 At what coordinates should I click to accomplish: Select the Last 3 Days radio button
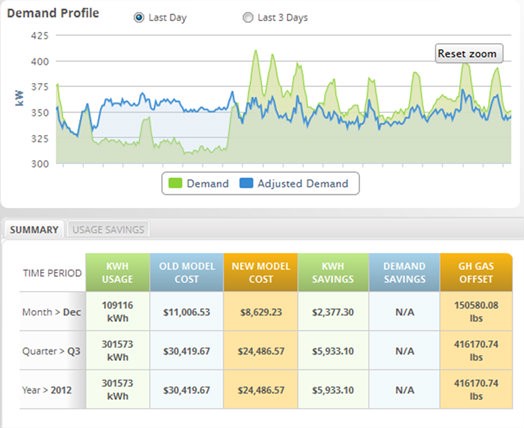[x=248, y=17]
